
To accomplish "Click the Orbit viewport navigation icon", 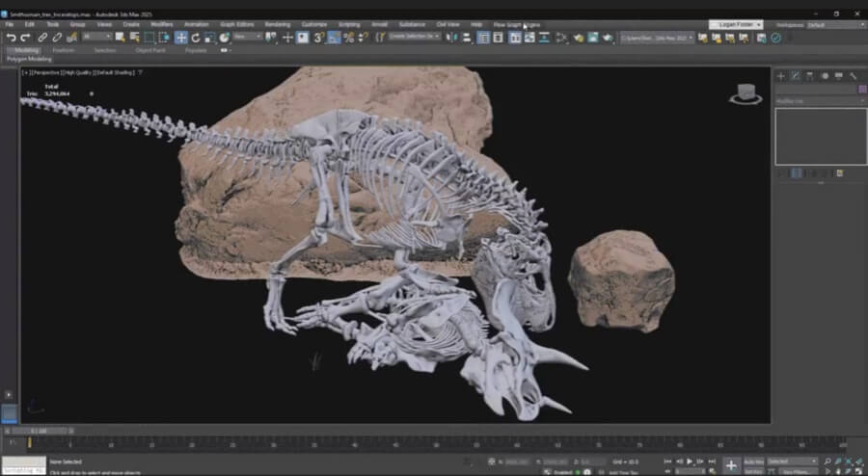I will 848,471.
